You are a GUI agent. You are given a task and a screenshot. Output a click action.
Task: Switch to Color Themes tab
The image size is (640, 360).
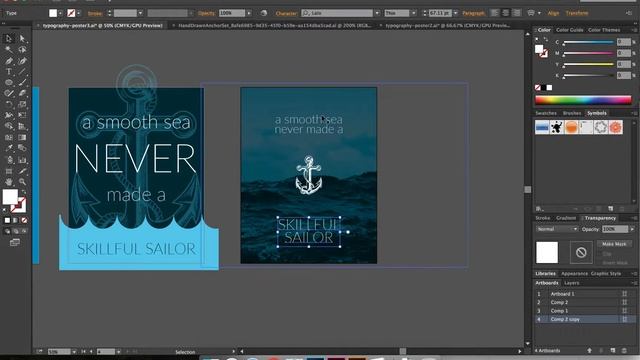604,30
